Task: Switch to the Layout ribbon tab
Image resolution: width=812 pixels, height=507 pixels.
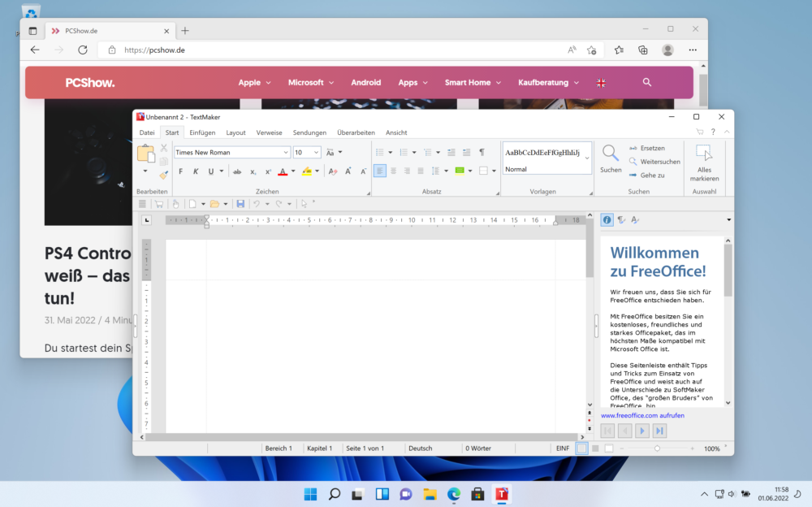Action: pos(235,132)
